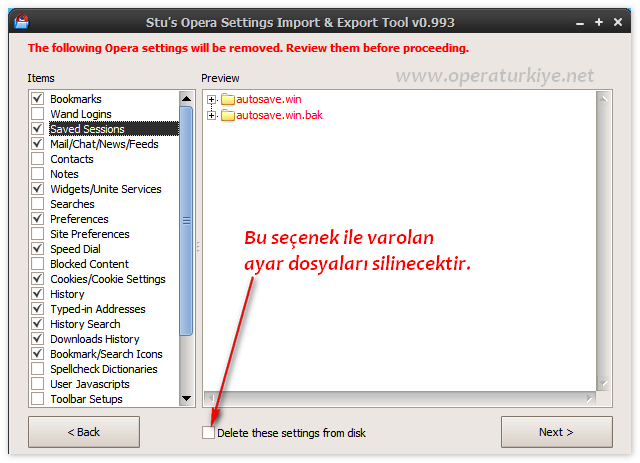The image size is (640, 463).
Task: Click the Items list scroll-down arrow
Action: click(x=186, y=399)
